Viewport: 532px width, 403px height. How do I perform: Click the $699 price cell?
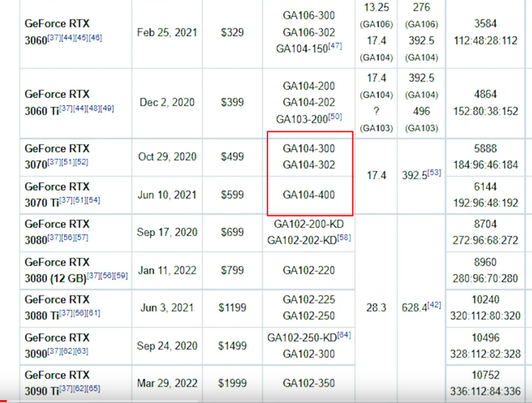pyautogui.click(x=232, y=232)
